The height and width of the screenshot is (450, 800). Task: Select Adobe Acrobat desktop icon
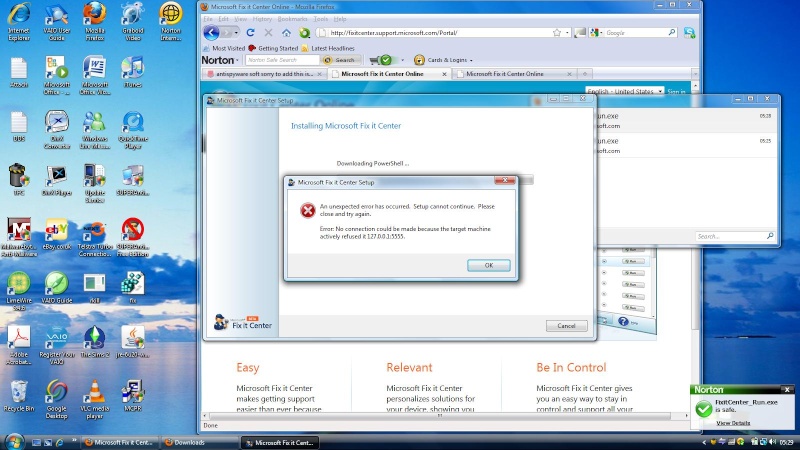click(x=19, y=345)
